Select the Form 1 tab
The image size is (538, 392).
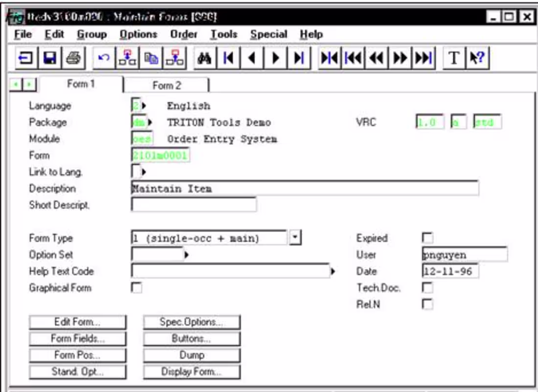[81, 84]
